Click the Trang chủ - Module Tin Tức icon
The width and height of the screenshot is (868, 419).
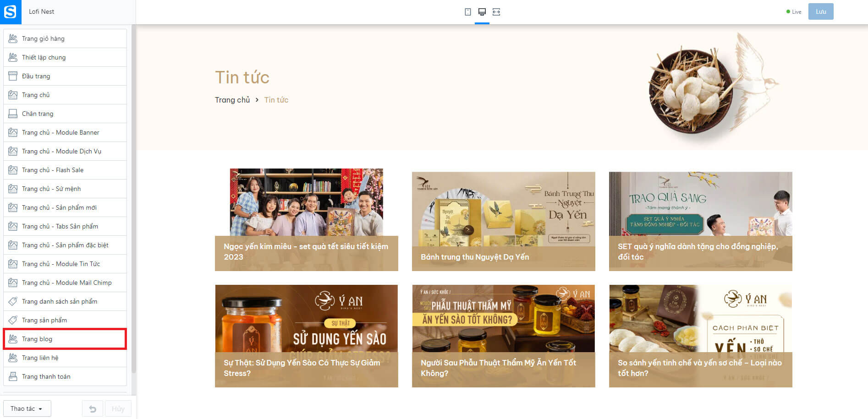click(x=13, y=264)
